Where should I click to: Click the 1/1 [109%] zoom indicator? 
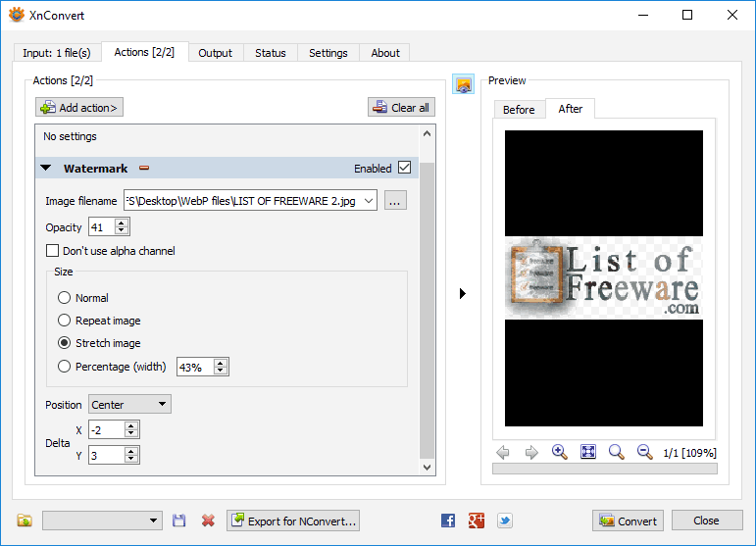coord(689,453)
